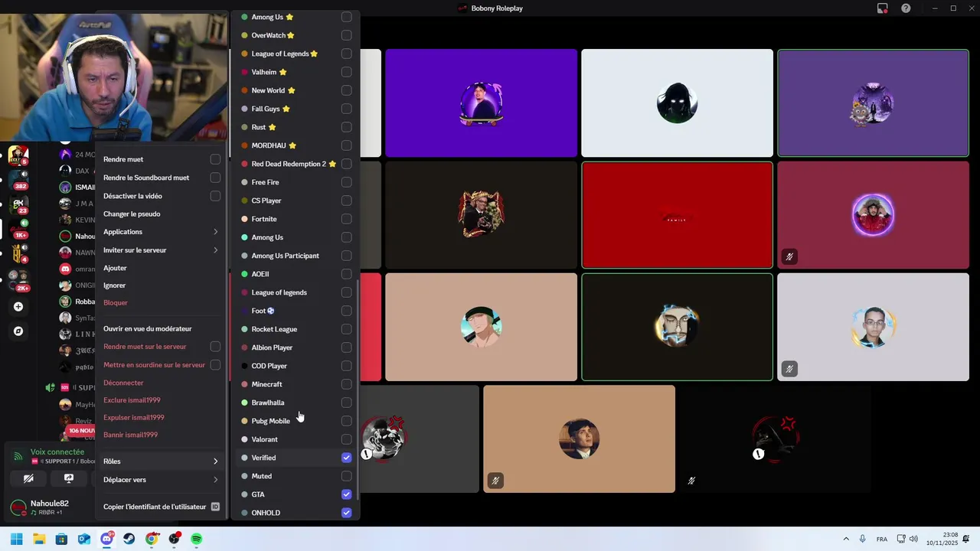Tick the Rendre muet checkbox
The image size is (980, 551).
215,159
